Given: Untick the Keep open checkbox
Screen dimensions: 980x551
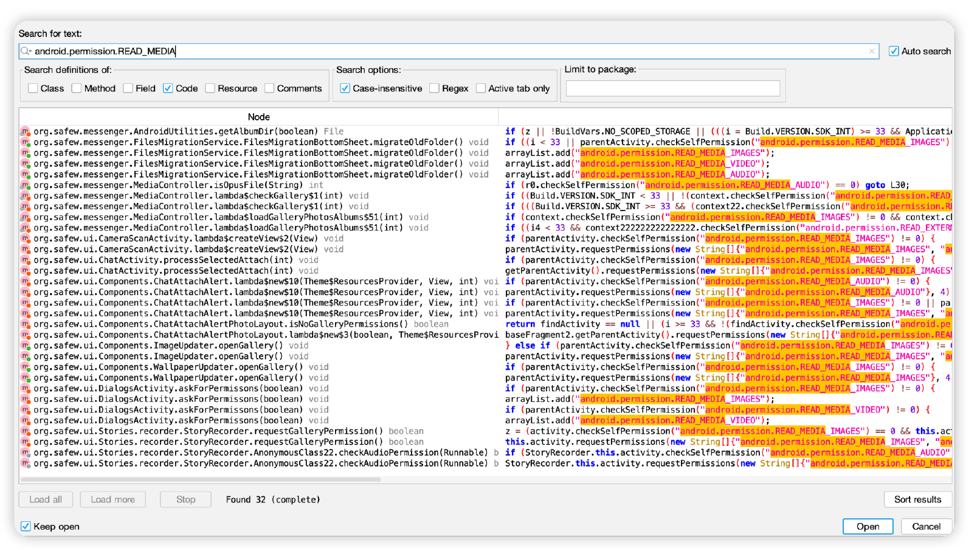Looking at the screenshot, I should (26, 526).
